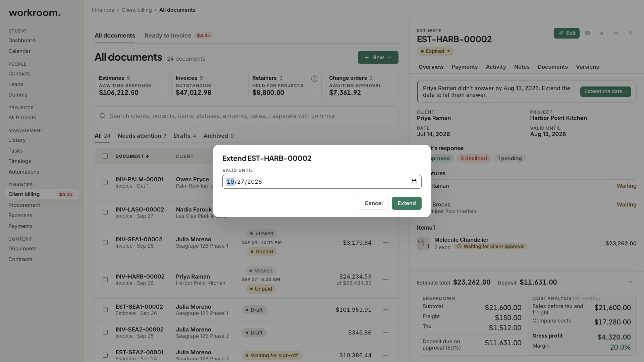Select the EST-SEA1-00002 row checkbox
This screenshot has height=362, width=644.
[105, 310]
